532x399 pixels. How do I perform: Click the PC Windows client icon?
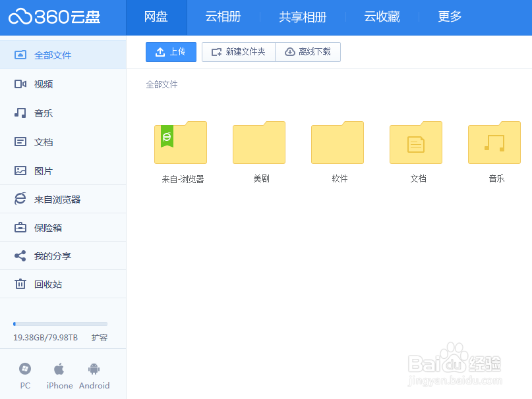(25, 369)
